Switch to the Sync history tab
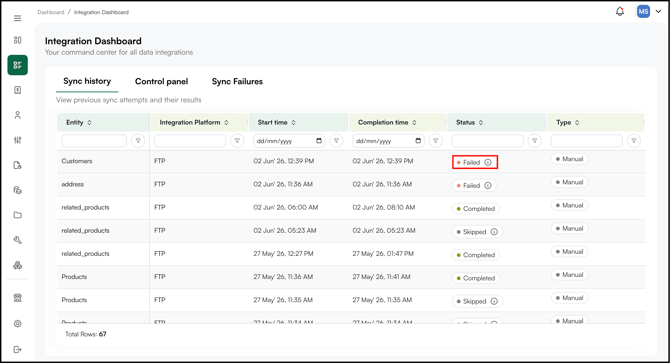The image size is (670, 363). pyautogui.click(x=87, y=81)
